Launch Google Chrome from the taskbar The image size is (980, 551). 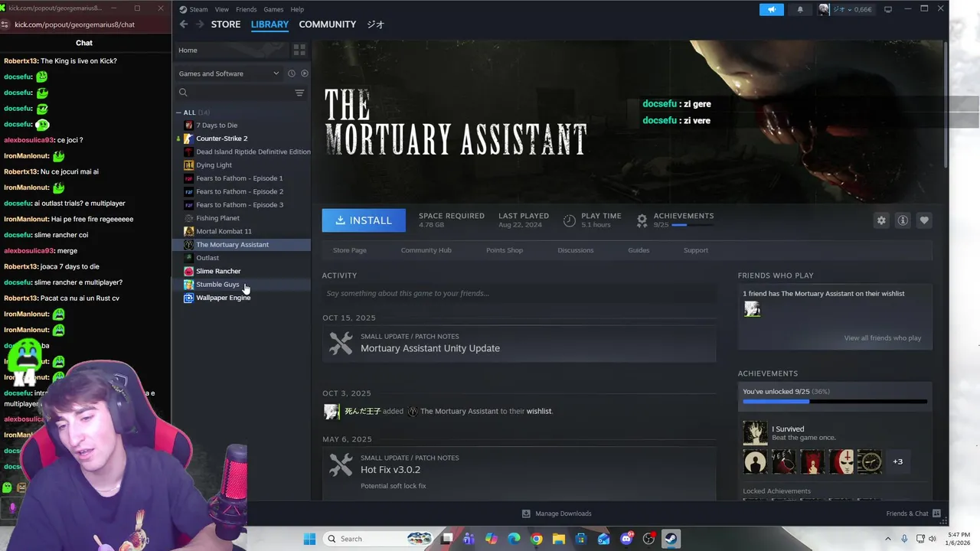point(536,539)
